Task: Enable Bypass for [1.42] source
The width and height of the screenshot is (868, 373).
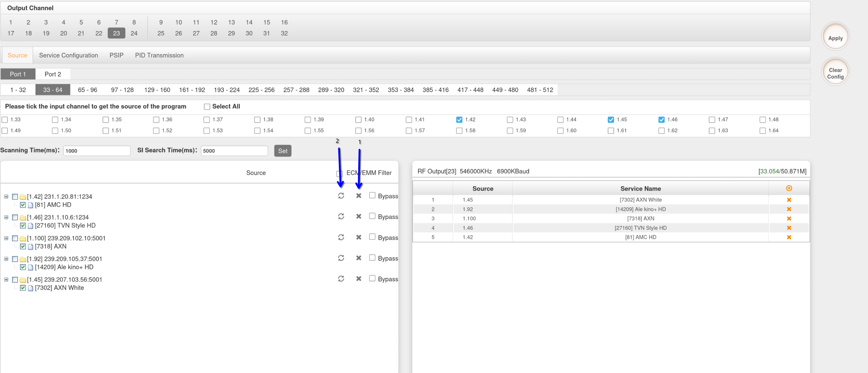Action: pos(372,195)
